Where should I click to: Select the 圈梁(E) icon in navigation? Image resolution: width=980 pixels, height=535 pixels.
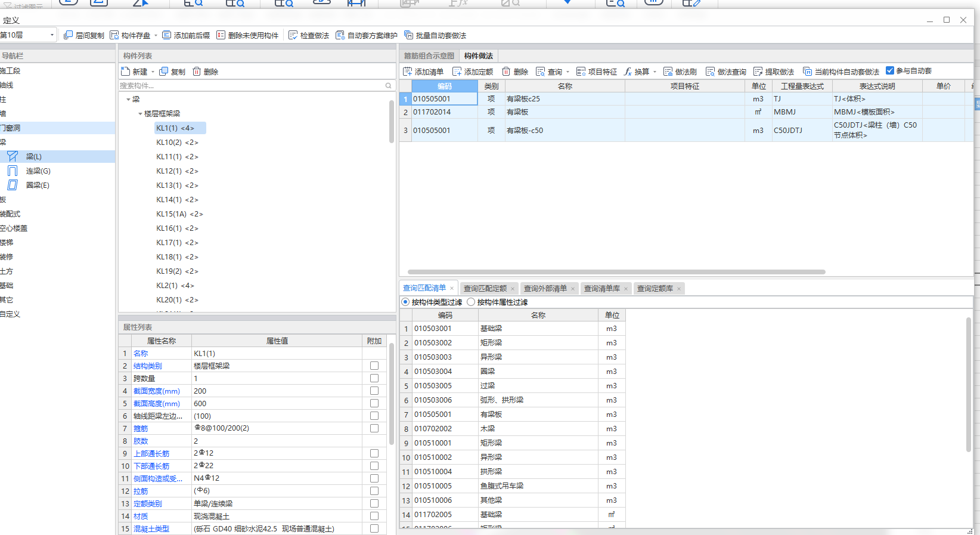tap(13, 185)
